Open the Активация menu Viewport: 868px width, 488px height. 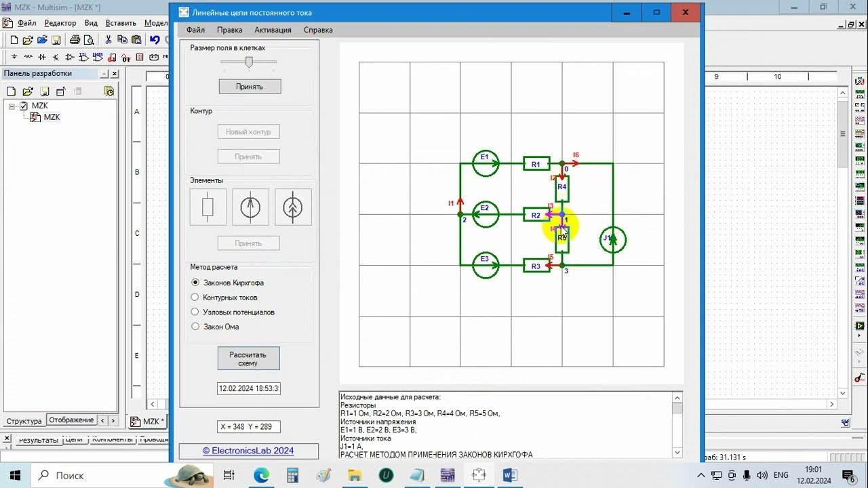pos(273,30)
